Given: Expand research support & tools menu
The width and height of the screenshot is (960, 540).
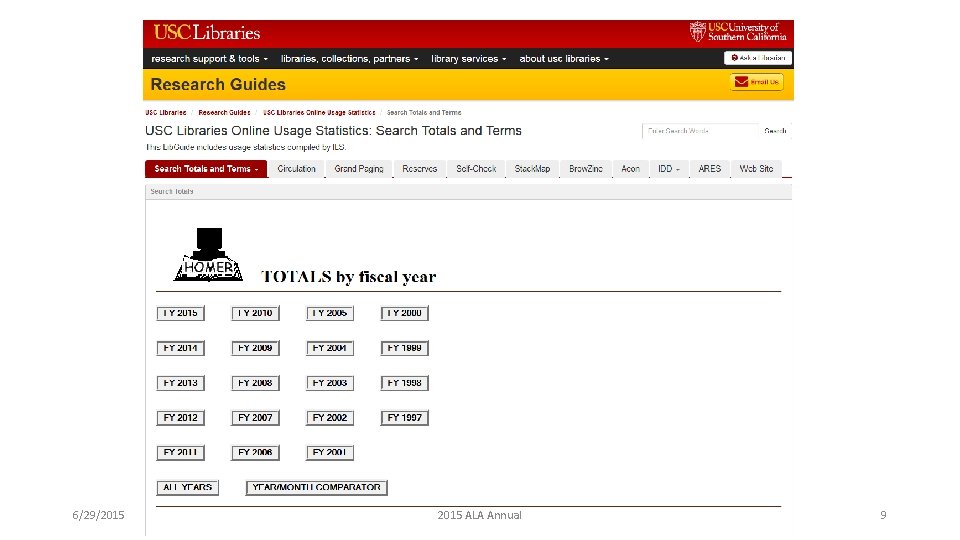Looking at the screenshot, I should pyautogui.click(x=209, y=59).
